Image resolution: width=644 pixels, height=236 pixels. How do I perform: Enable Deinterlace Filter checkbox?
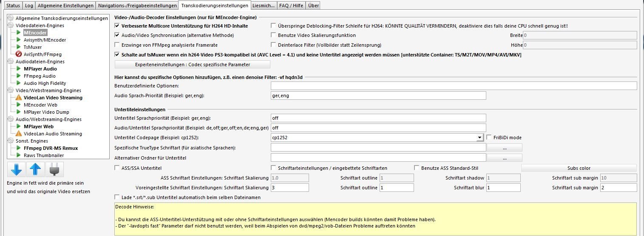point(274,45)
